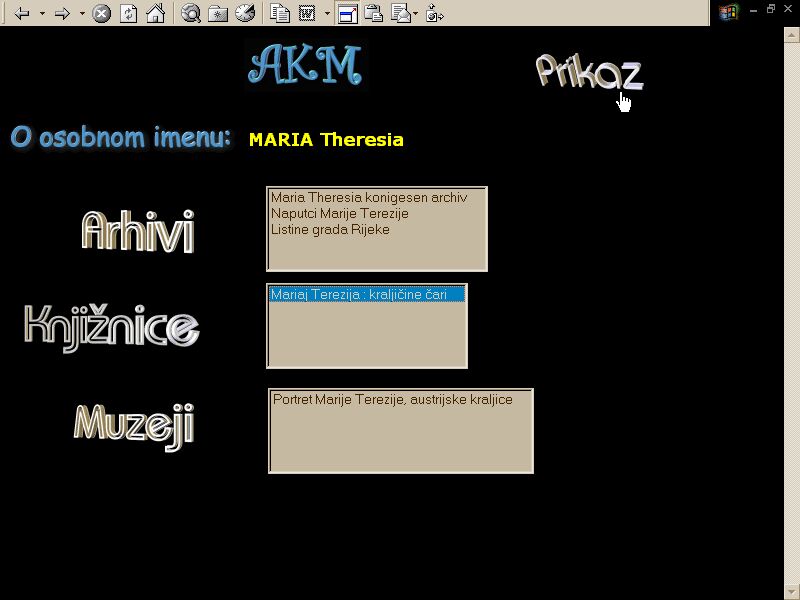The height and width of the screenshot is (600, 800).
Task: Click the Prikaz button
Action: [588, 71]
